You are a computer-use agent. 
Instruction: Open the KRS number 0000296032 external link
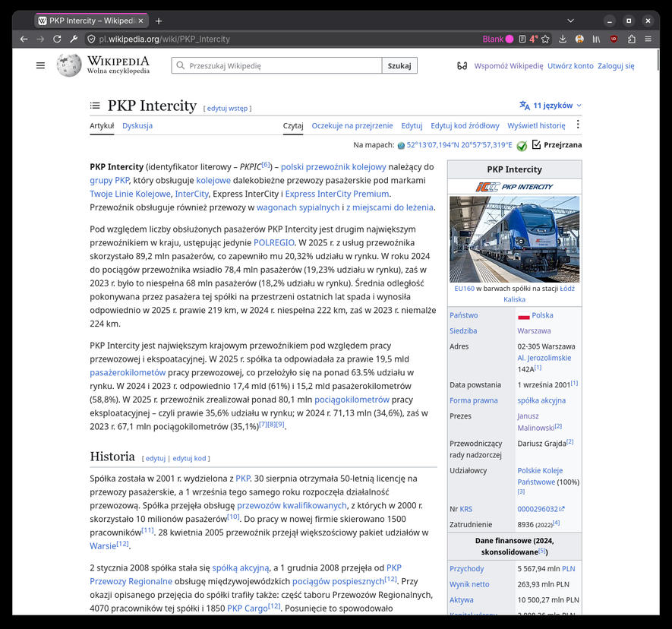point(541,509)
